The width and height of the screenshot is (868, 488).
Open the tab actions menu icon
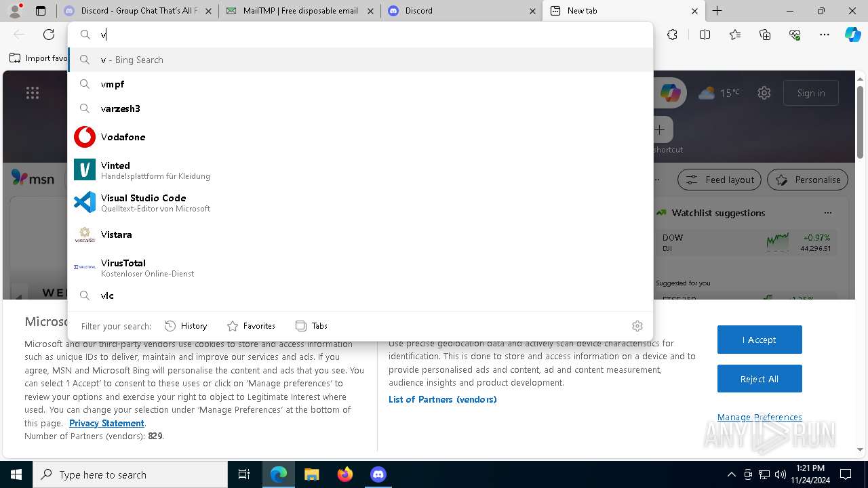pos(41,11)
